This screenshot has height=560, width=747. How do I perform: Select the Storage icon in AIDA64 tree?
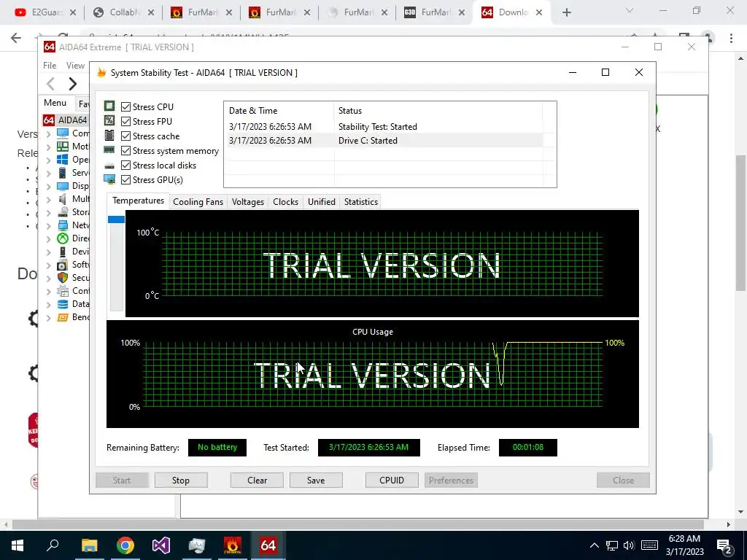pyautogui.click(x=63, y=212)
